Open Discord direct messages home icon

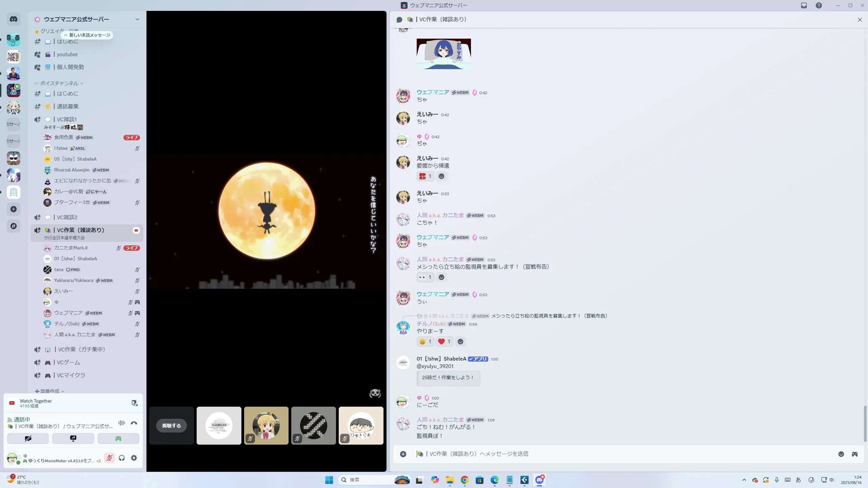coord(14,19)
